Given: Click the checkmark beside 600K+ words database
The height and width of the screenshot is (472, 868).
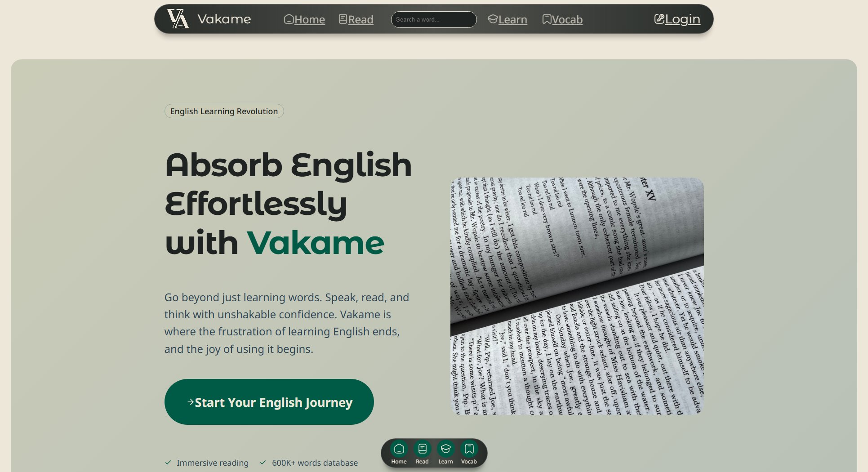Looking at the screenshot, I should click(x=263, y=463).
